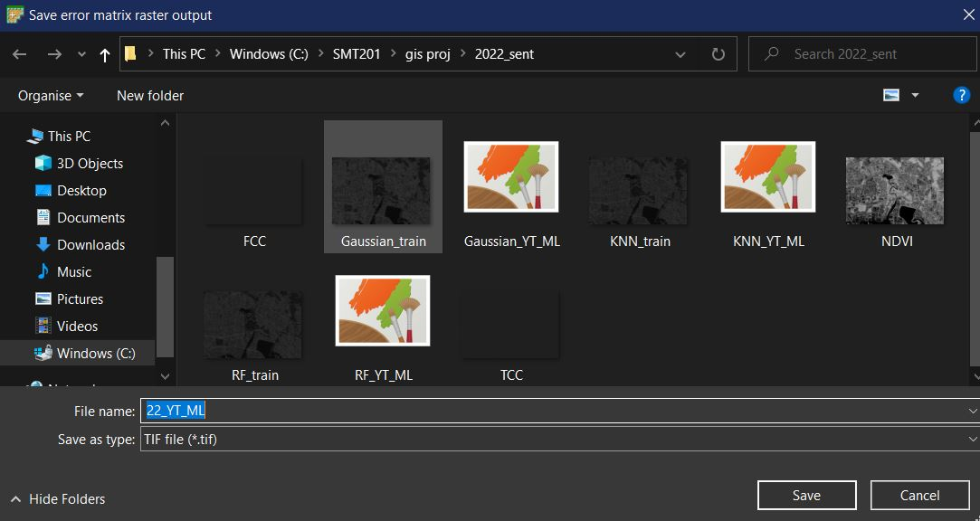Refresh the 2022_sent folder view
This screenshot has width=980, height=521.
718,54
